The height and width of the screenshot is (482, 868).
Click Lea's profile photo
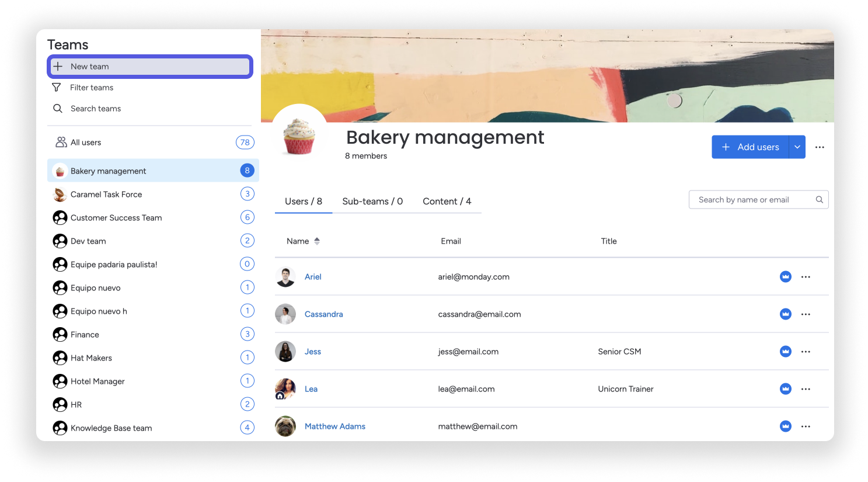285,389
